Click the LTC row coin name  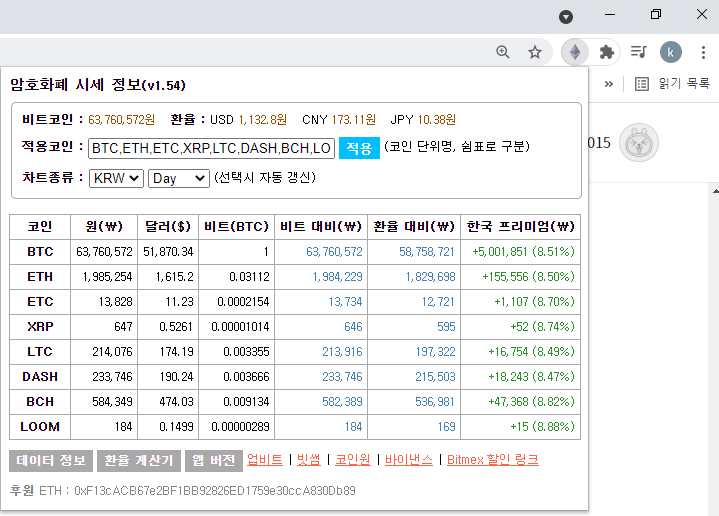pyautogui.click(x=40, y=352)
